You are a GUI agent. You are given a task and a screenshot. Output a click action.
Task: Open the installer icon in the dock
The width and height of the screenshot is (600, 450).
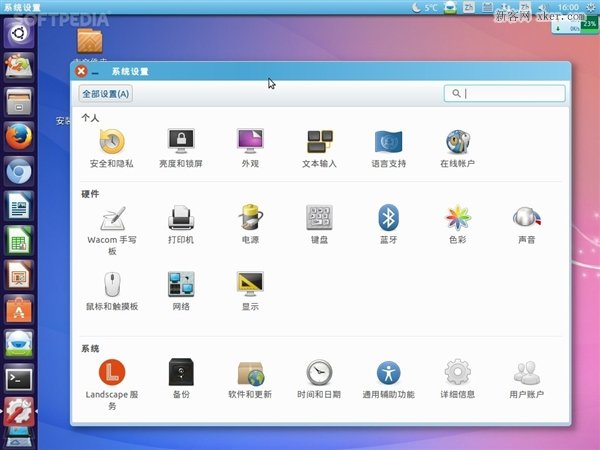pos(19,67)
